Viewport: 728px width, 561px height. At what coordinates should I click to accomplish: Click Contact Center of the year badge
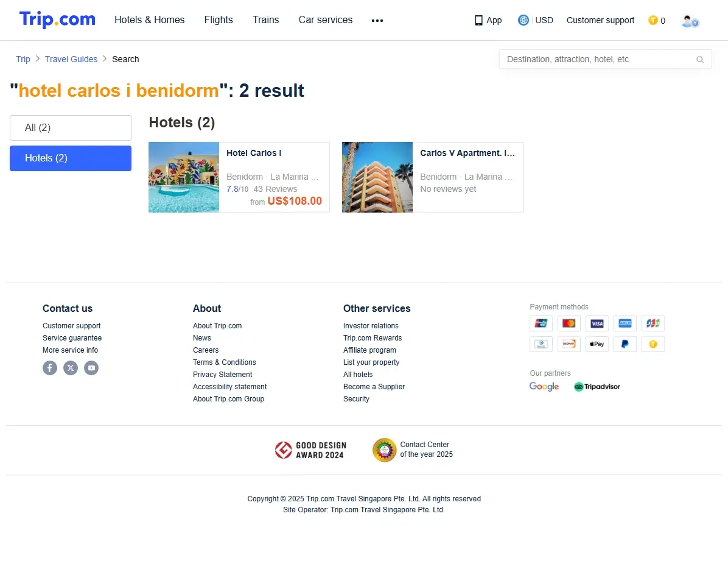[x=413, y=450]
